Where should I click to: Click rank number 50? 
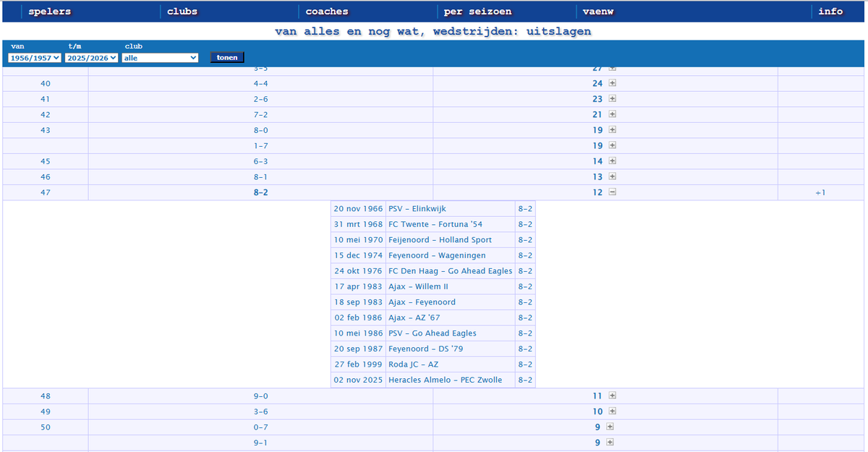tap(45, 427)
